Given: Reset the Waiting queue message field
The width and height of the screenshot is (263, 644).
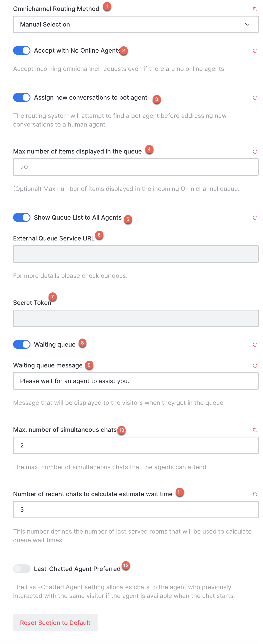Looking at the screenshot, I should pos(255,365).
